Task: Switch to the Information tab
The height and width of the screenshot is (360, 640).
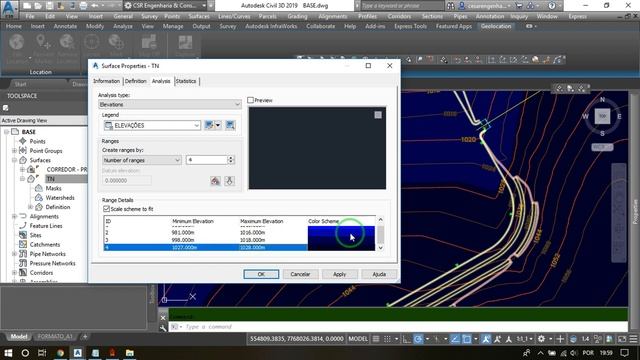Action: 107,81
